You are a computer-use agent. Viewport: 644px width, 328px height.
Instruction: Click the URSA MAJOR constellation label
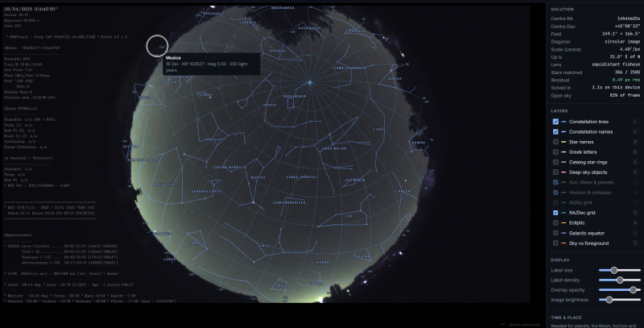tap(334, 148)
